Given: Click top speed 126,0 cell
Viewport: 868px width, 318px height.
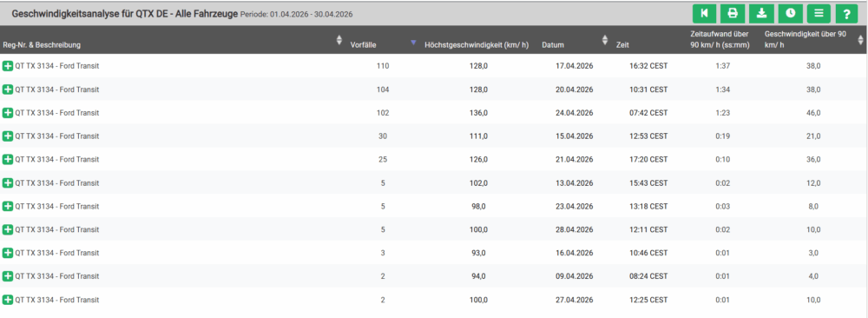Looking at the screenshot, I should (478, 160).
